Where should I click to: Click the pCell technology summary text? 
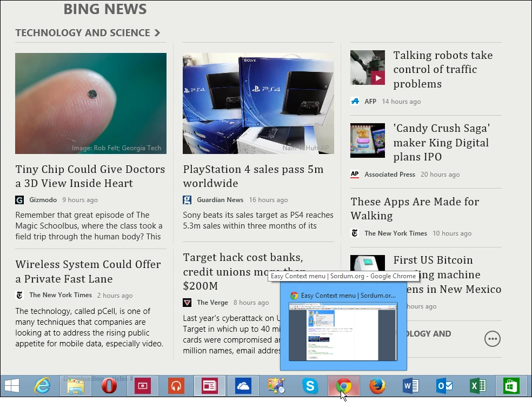click(89, 327)
